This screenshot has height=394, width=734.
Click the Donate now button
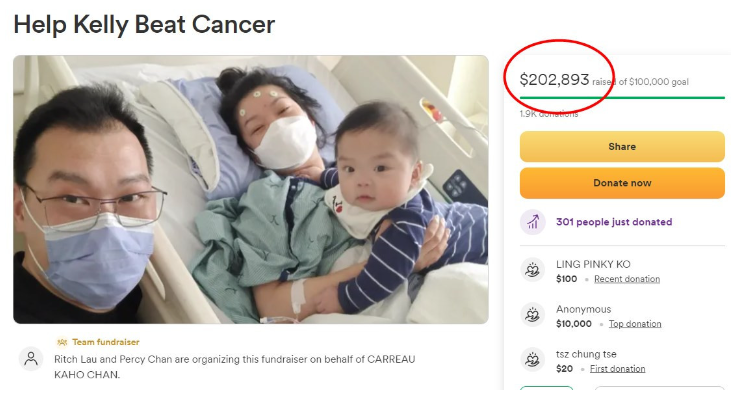[x=622, y=183]
